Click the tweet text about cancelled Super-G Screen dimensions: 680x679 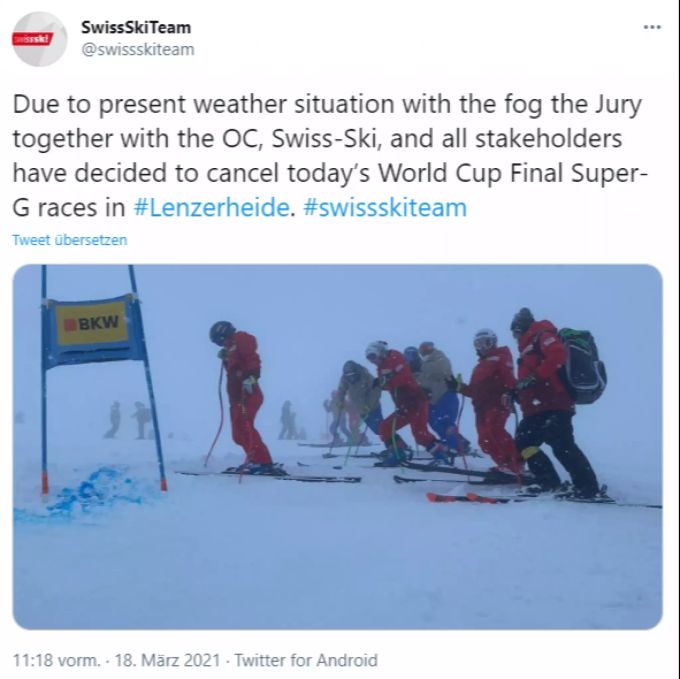click(x=330, y=156)
